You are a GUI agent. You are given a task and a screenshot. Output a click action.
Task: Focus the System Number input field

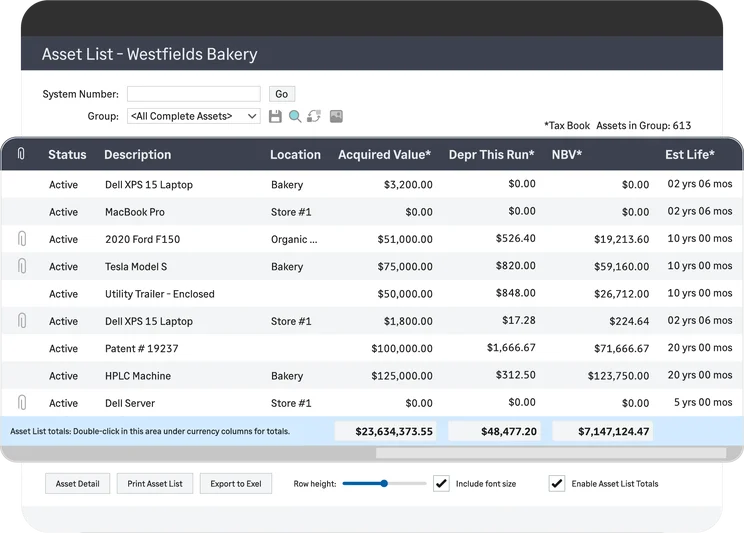click(194, 94)
